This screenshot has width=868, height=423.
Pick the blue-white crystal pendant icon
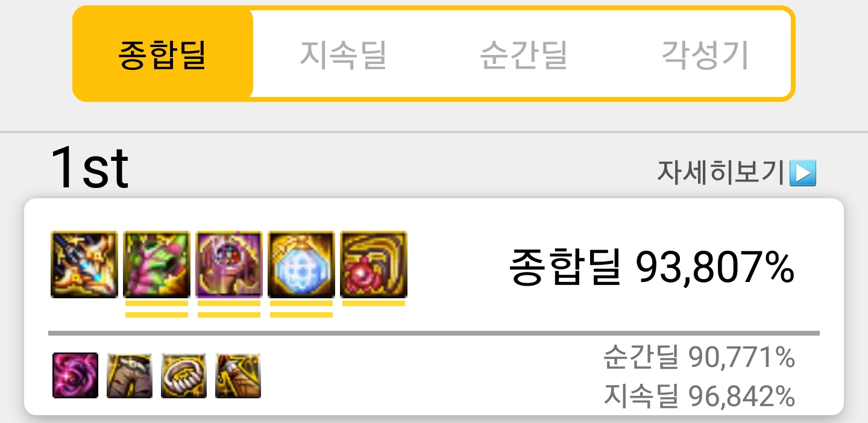[x=301, y=265]
